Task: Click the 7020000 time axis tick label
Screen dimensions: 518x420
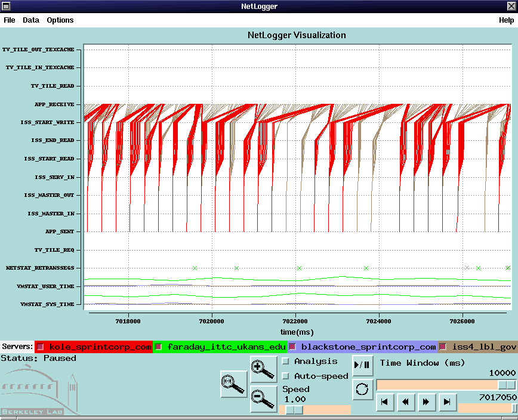Action: pyautogui.click(x=212, y=322)
